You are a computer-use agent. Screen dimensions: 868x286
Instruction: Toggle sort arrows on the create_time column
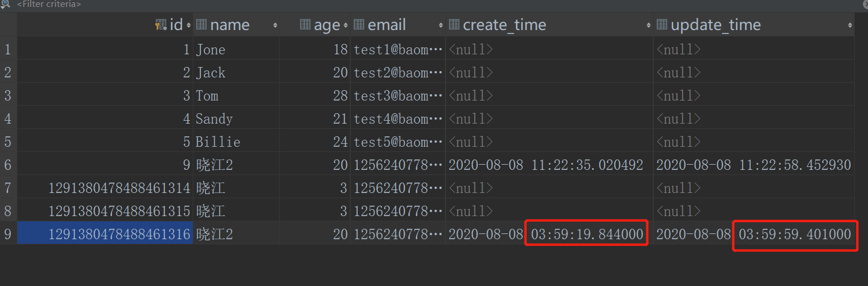[648, 25]
